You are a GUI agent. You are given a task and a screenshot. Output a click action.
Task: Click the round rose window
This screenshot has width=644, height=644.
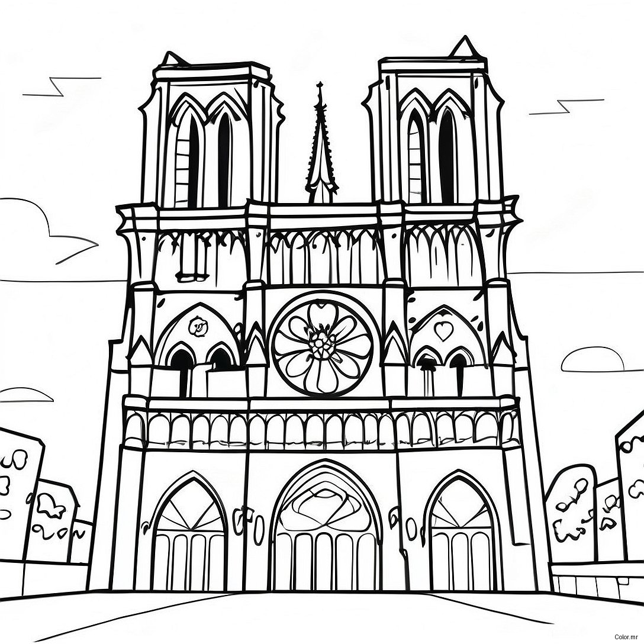(x=323, y=343)
